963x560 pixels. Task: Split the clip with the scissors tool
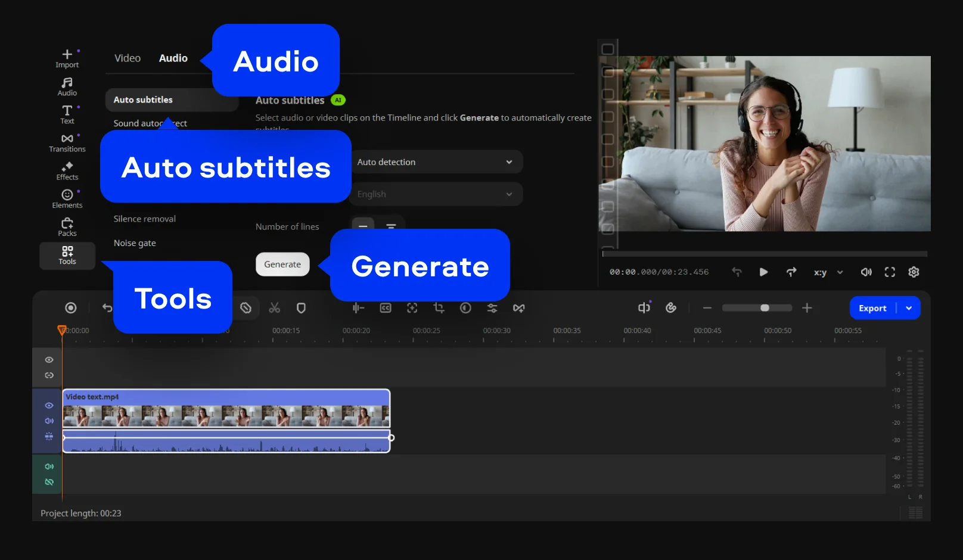click(x=274, y=308)
